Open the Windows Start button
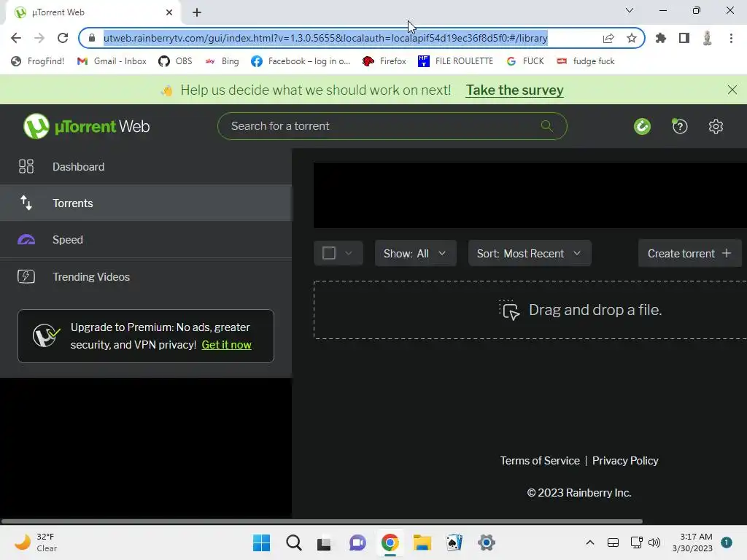This screenshot has height=560, width=747. 261,542
